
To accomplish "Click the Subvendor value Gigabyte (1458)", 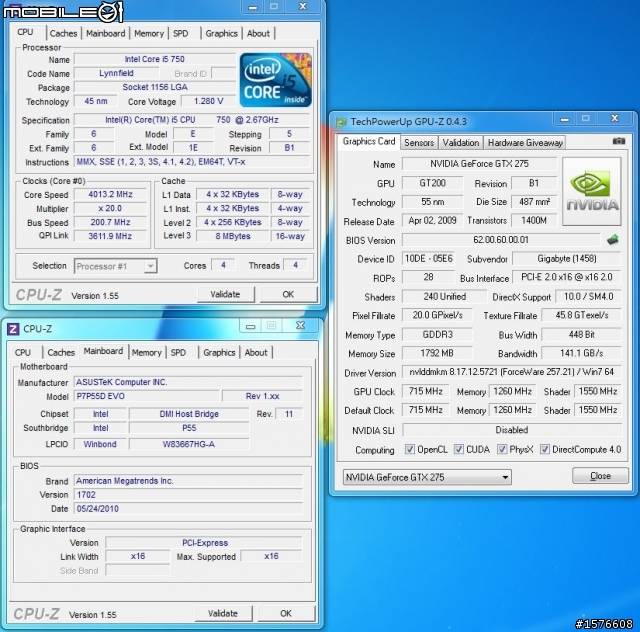I will pyautogui.click(x=567, y=258).
